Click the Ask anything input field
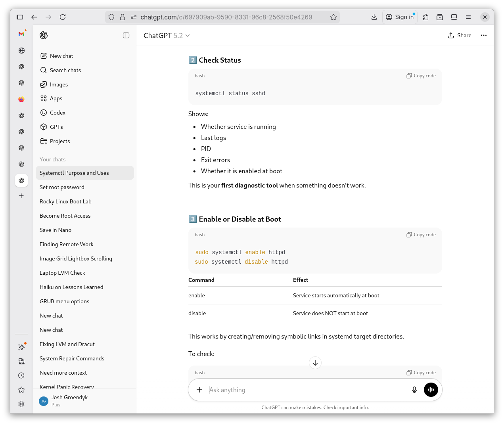Screen dimensions: 504x425 click(x=305, y=390)
